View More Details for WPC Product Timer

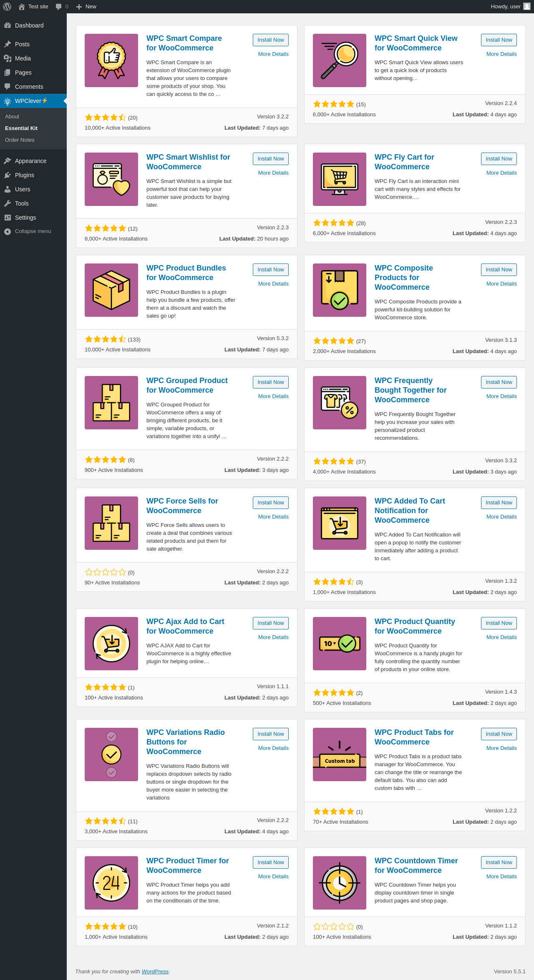273,877
